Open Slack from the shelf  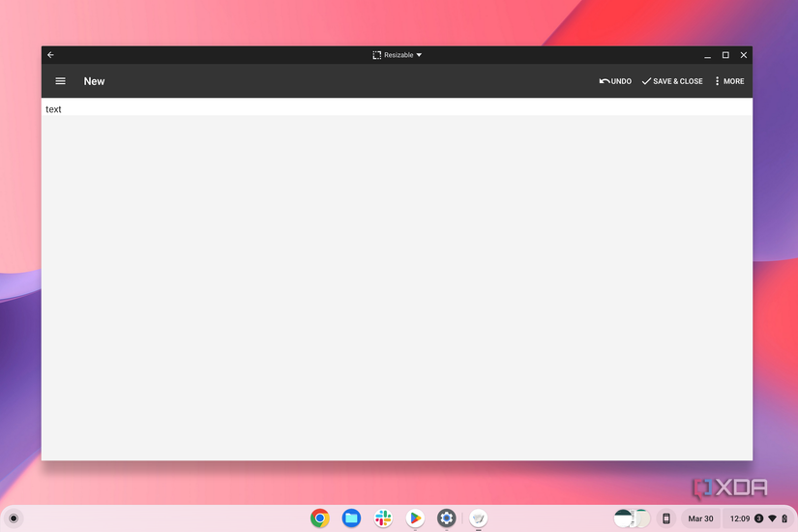point(383,518)
